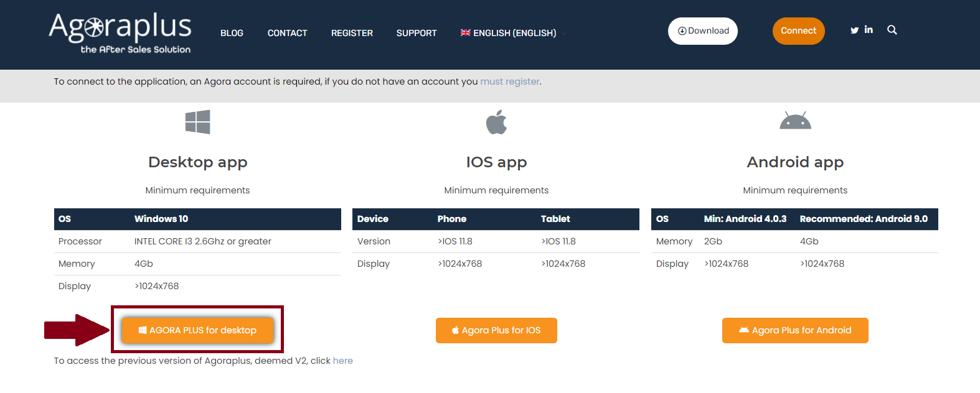The image size is (980, 393).
Task: Select the Android Memory '2Gb' cell
Action: point(713,241)
